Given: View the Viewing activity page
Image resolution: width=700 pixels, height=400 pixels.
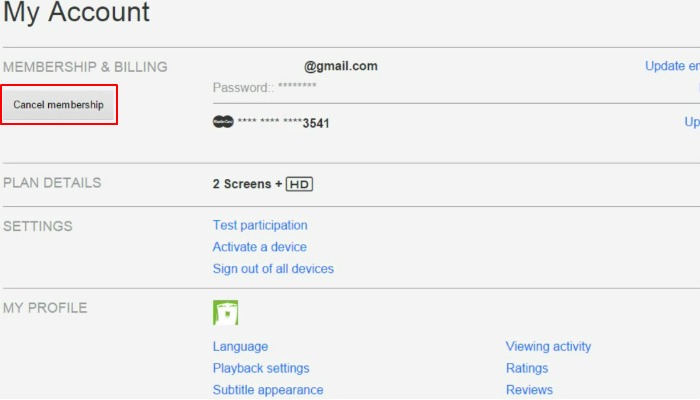Looking at the screenshot, I should (548, 347).
